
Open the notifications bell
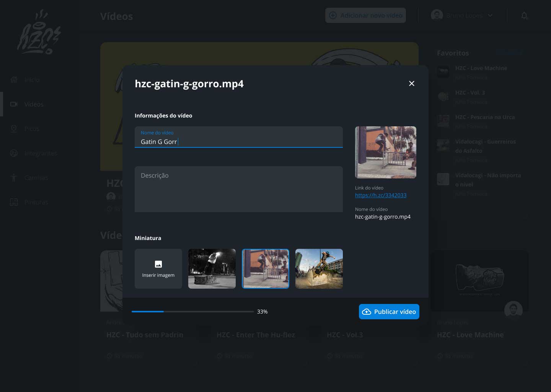[524, 15]
